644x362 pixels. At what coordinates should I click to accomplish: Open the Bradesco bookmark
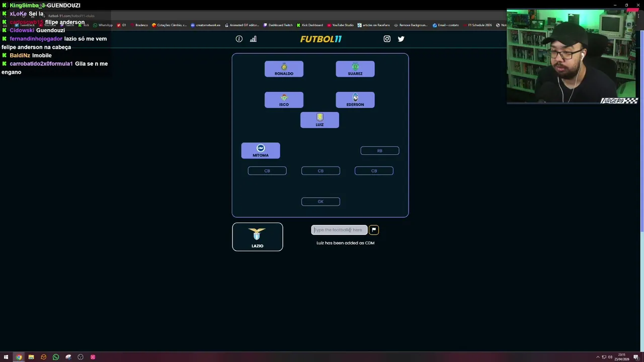tap(139, 25)
